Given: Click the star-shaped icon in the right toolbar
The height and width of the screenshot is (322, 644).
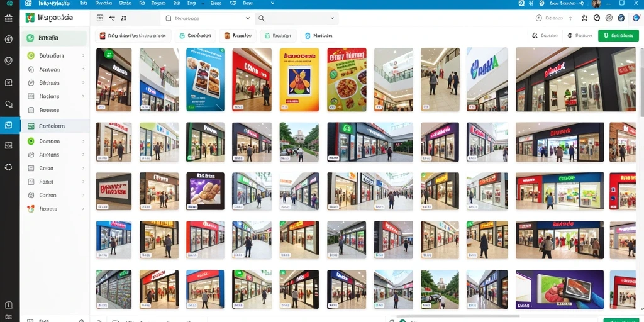Looking at the screenshot, I should click(584, 18).
